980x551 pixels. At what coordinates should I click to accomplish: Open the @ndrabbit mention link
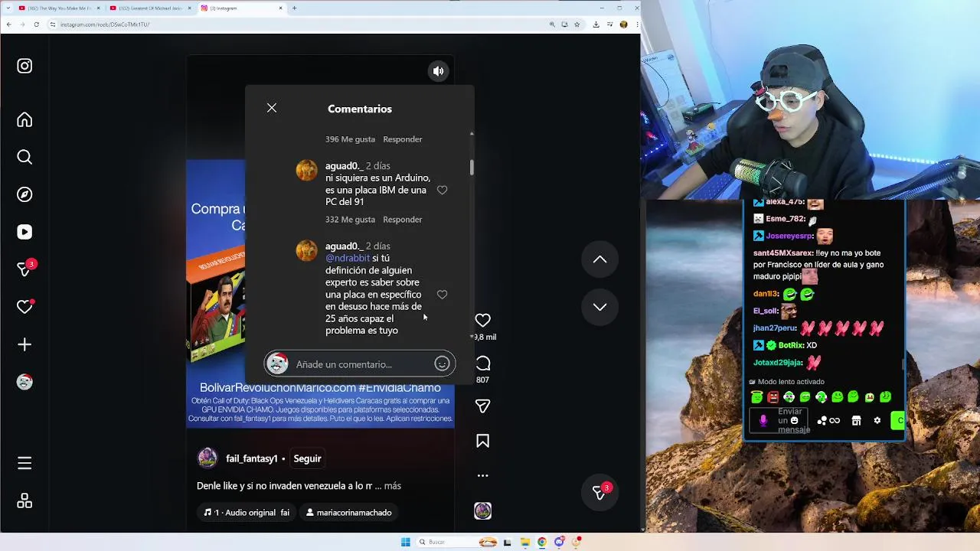348,258
